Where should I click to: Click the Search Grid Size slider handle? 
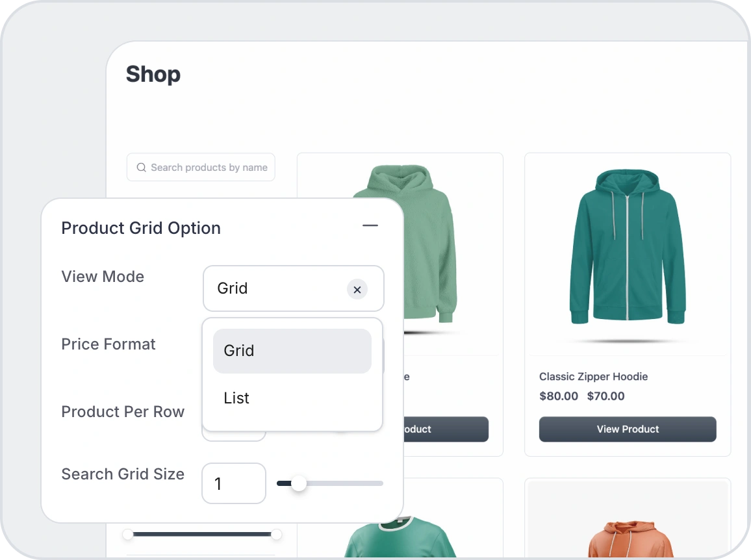[x=298, y=483]
